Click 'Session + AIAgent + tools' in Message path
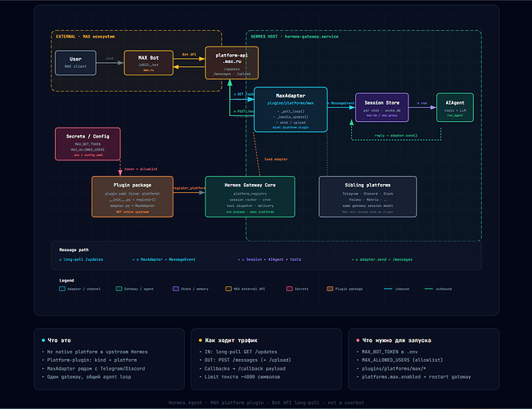The image size is (532, 409). 273,259
